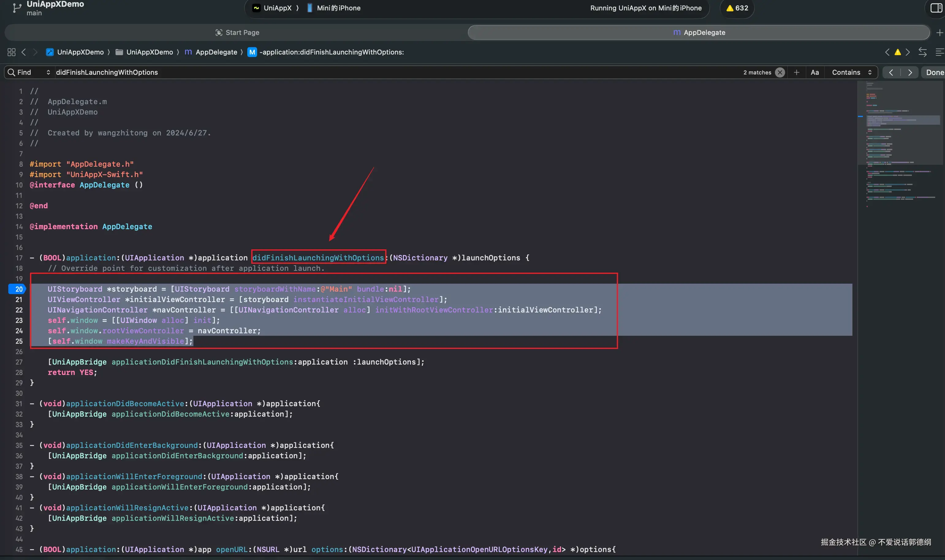Go back in editor history
The width and height of the screenshot is (945, 560).
click(x=24, y=52)
